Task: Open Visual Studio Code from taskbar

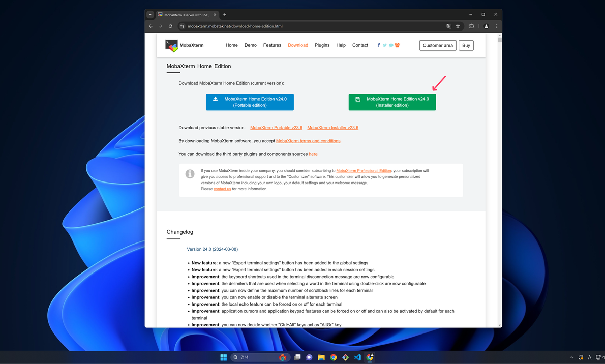Action: [x=357, y=357]
